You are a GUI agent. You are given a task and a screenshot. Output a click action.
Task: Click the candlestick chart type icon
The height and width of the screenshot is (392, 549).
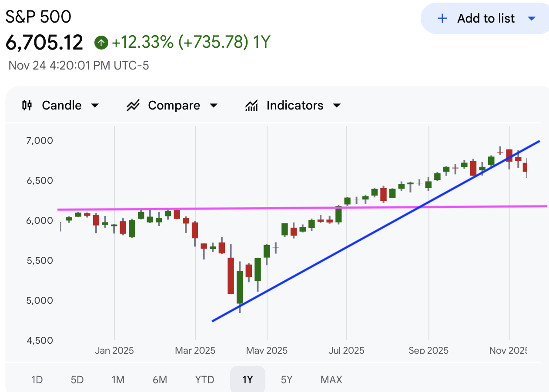coord(27,106)
